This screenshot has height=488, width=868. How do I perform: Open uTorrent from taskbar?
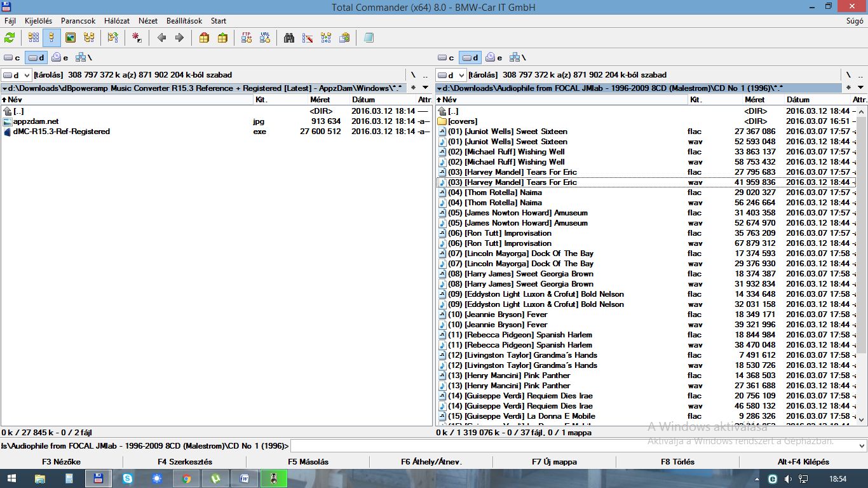pyautogui.click(x=215, y=478)
